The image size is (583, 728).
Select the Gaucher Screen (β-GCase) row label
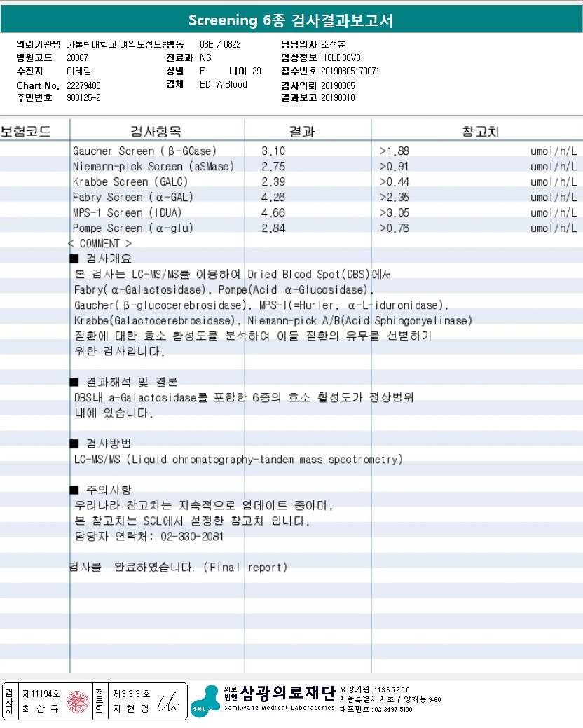144,151
